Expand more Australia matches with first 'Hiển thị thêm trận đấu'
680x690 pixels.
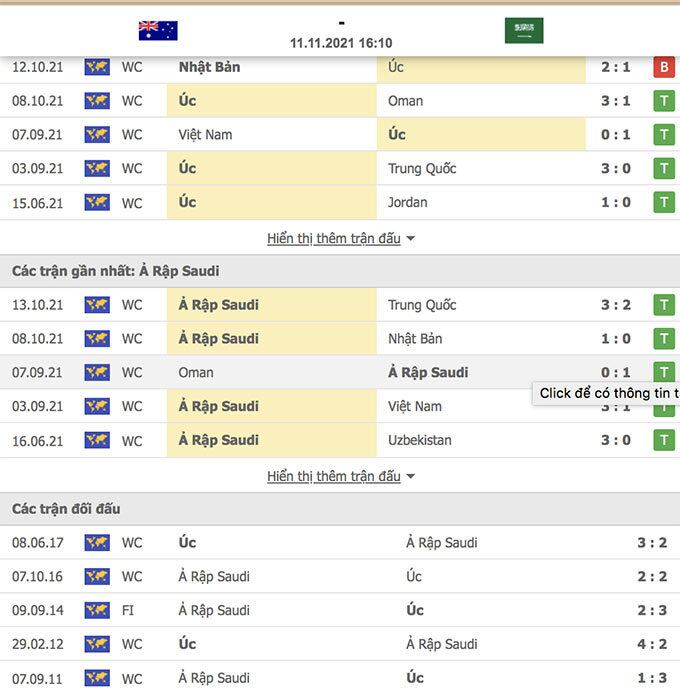coord(333,239)
